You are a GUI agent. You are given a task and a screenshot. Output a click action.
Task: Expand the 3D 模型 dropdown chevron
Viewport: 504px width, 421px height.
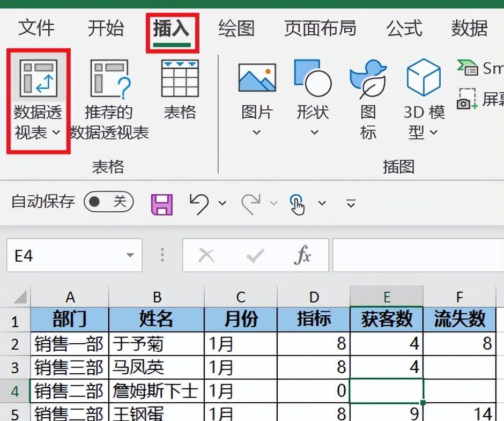point(433,132)
